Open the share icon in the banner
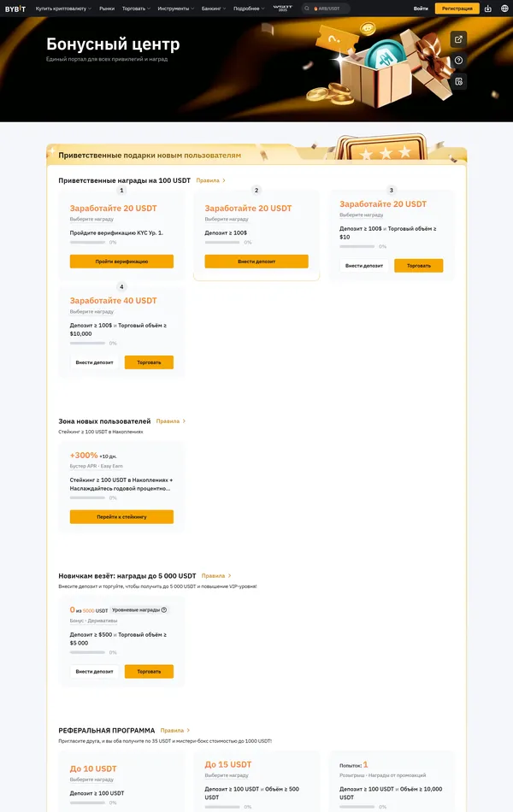Screen dimensions: 513x812 click(457, 38)
